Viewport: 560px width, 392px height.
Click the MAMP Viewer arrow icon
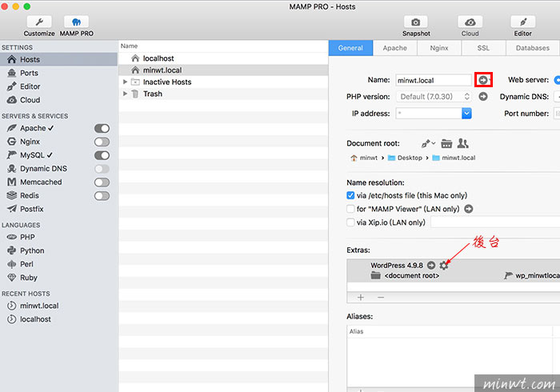coord(469,209)
